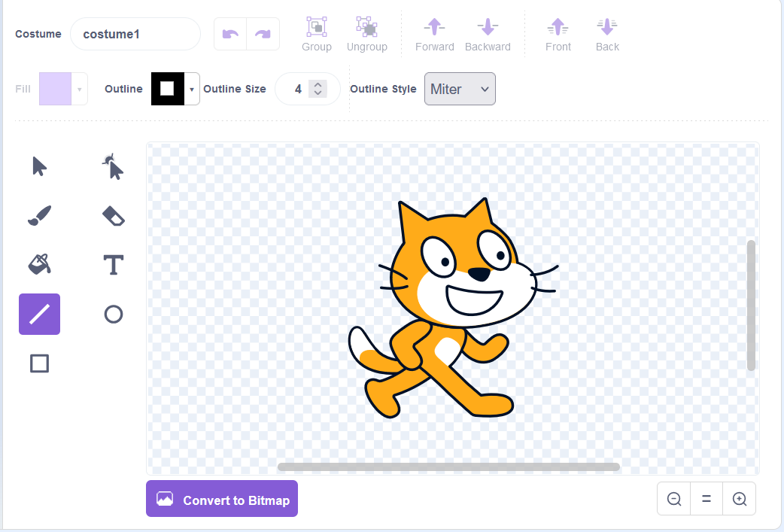Viewport: 784px width, 532px height.
Task: Increase the Outline Size with stepper
Action: click(318, 85)
